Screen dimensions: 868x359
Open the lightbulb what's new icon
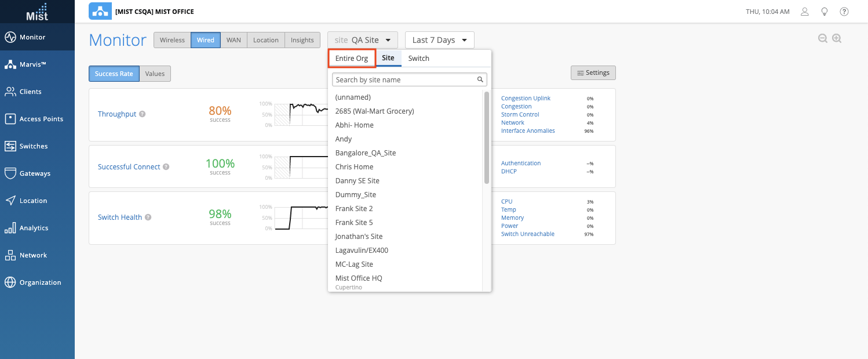(824, 12)
